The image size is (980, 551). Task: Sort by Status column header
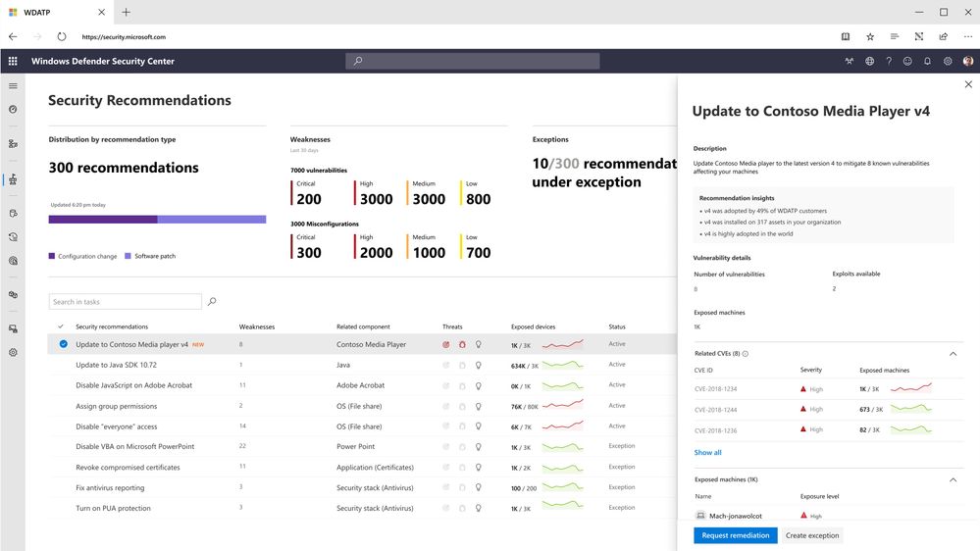pyautogui.click(x=617, y=326)
